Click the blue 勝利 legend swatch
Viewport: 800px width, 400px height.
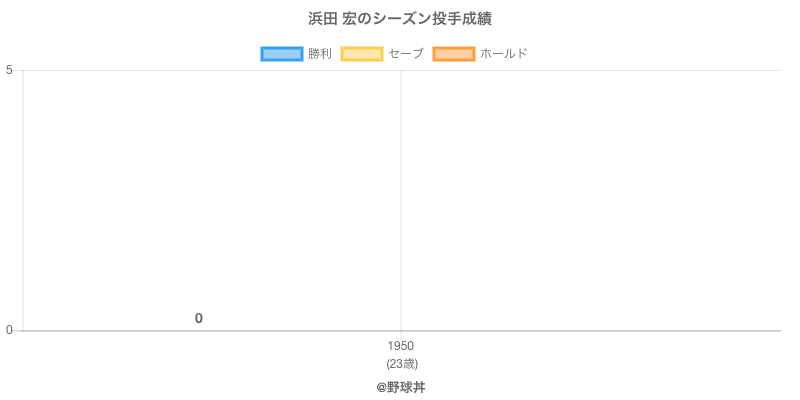281,54
